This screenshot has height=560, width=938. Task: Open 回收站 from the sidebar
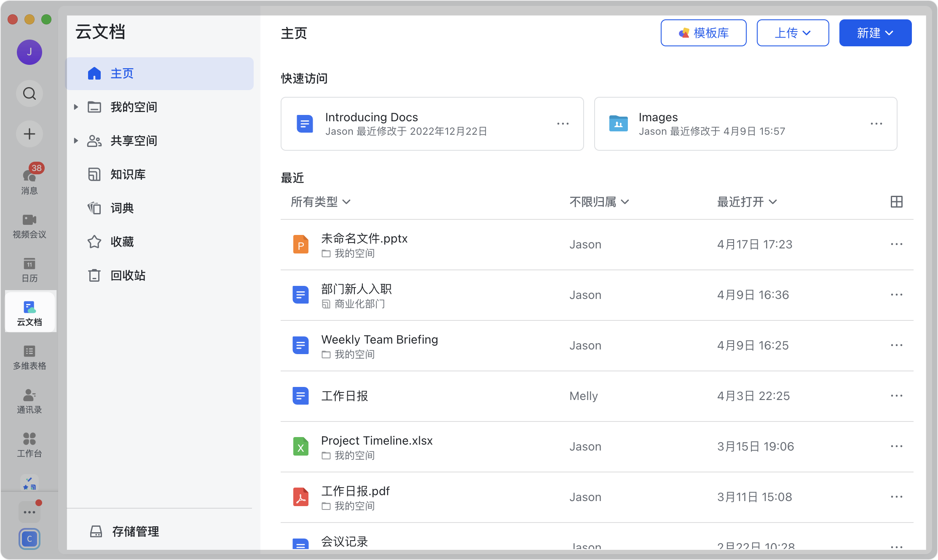click(x=128, y=275)
